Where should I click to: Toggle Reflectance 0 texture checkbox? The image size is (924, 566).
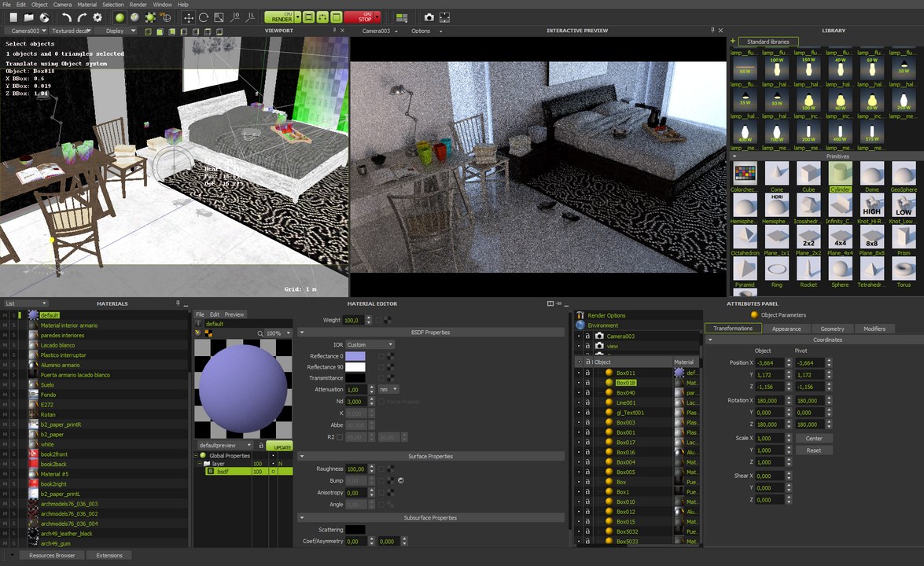click(x=381, y=357)
